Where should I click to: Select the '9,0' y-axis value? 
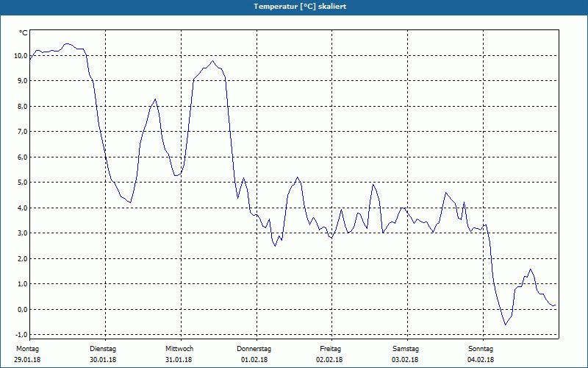(x=22, y=81)
